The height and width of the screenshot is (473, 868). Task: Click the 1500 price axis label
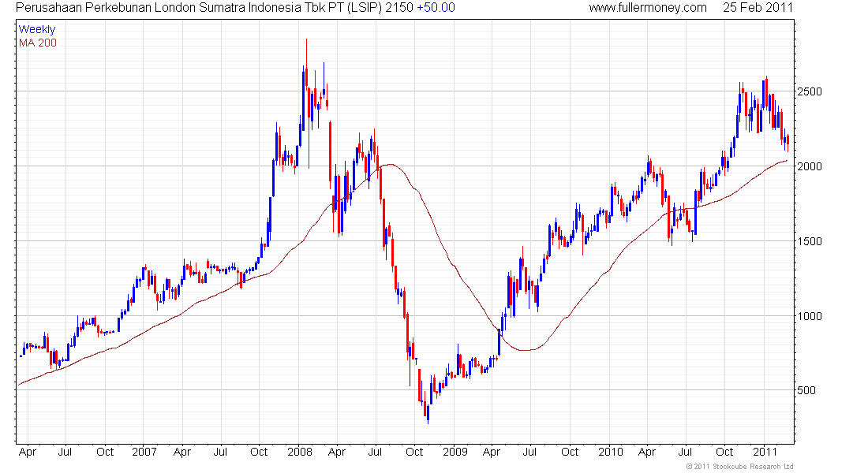(x=810, y=241)
